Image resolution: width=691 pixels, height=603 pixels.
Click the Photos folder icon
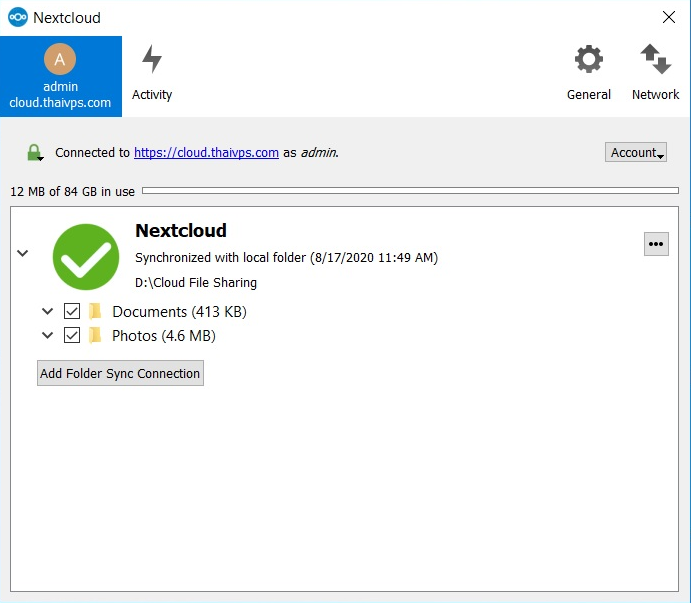coord(96,335)
